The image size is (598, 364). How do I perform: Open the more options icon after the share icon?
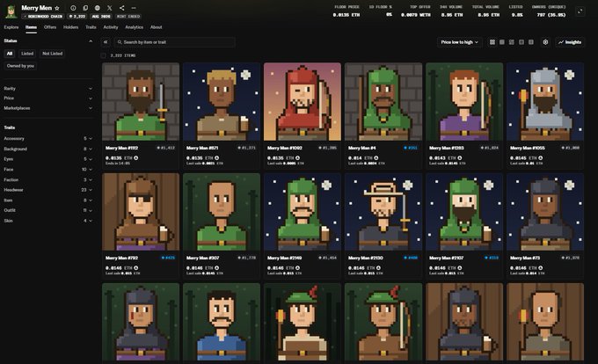[x=134, y=8]
